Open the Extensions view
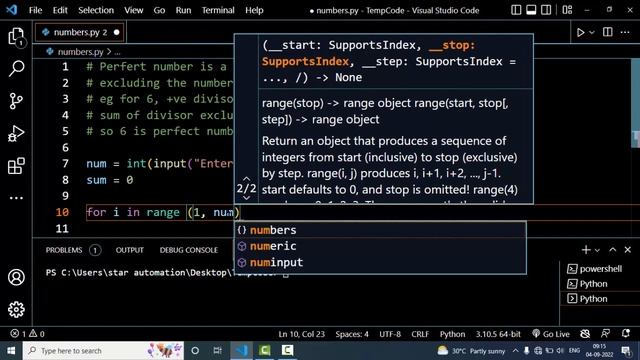Image resolution: width=640 pixels, height=360 pixels. tap(16, 166)
